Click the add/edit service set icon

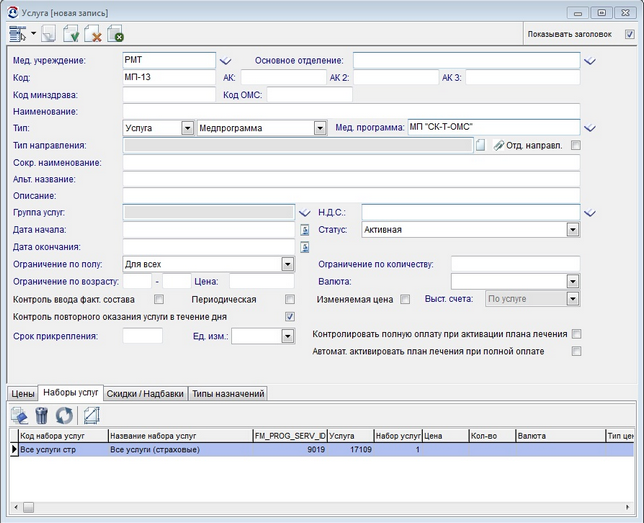click(19, 415)
